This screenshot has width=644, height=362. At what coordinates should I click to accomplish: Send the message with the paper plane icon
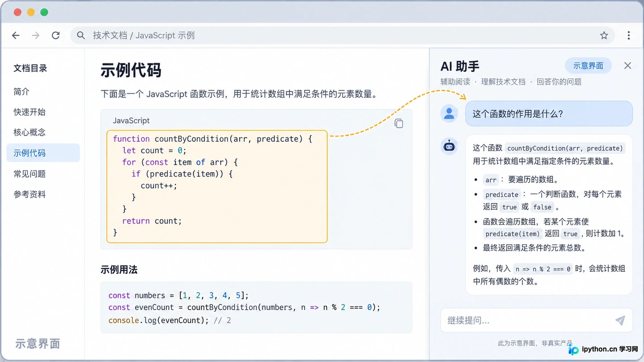coord(620,320)
